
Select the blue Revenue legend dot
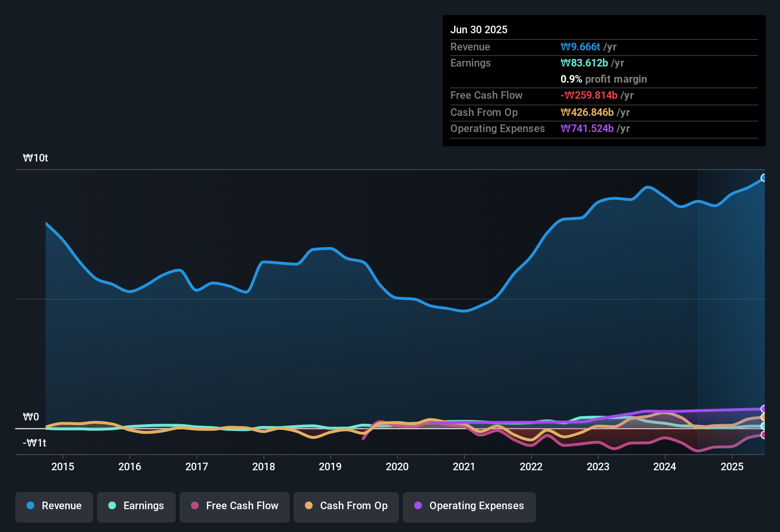tap(30, 506)
